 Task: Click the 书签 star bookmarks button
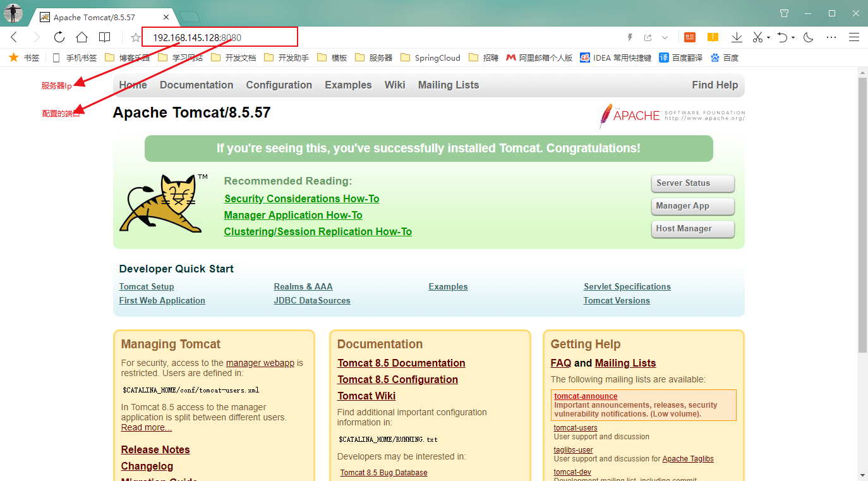coord(24,58)
